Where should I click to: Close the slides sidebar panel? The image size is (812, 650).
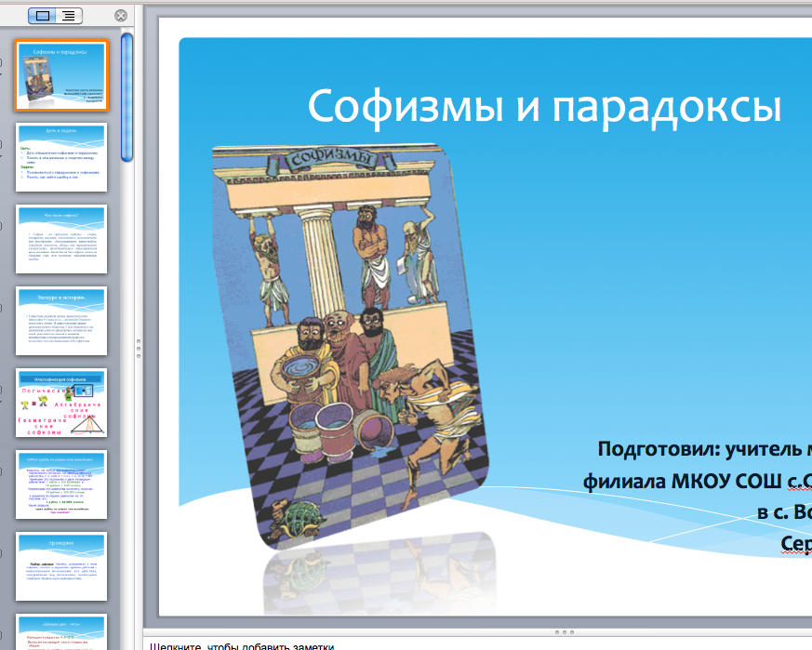pos(121,16)
